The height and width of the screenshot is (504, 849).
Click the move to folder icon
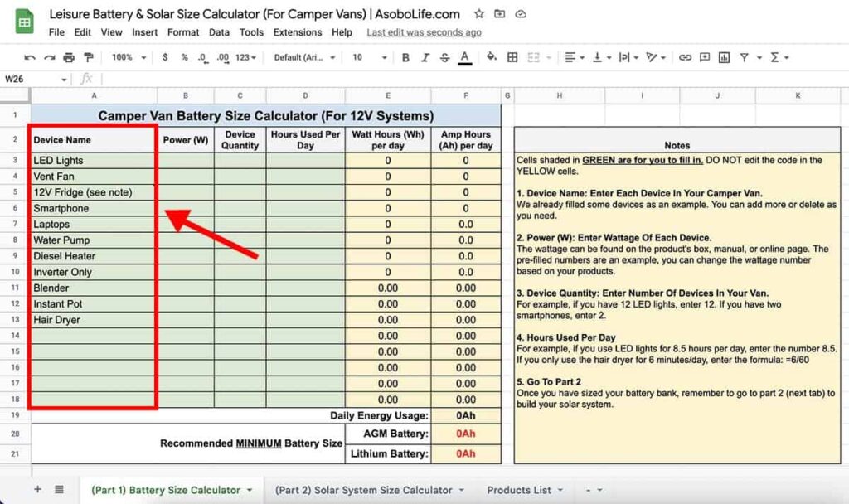500,14
